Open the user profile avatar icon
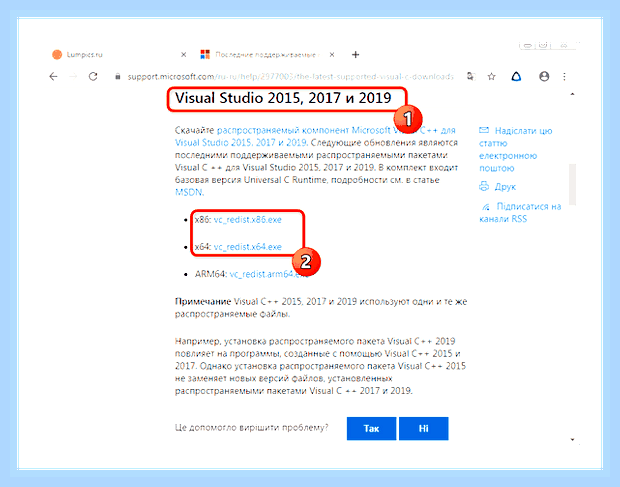 544,76
